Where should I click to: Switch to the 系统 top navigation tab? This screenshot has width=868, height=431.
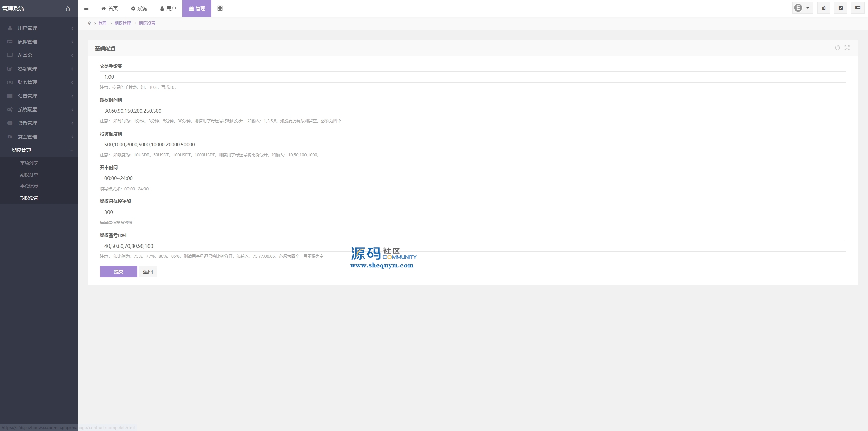click(x=139, y=8)
